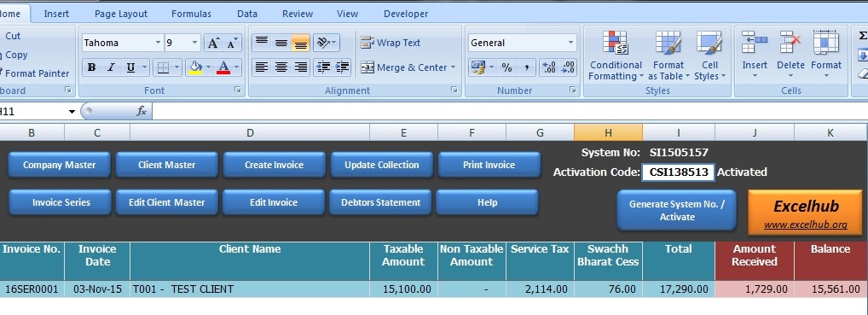Open text Orientation options
The image size is (868, 315).
(326, 43)
